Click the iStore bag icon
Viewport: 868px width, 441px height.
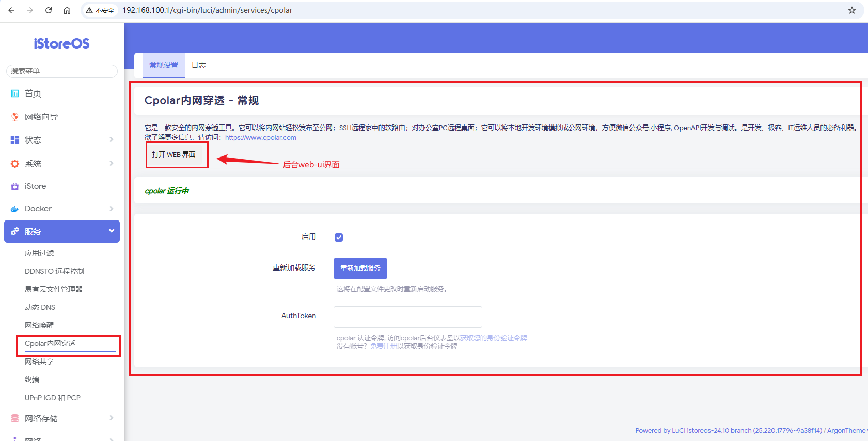coord(15,186)
